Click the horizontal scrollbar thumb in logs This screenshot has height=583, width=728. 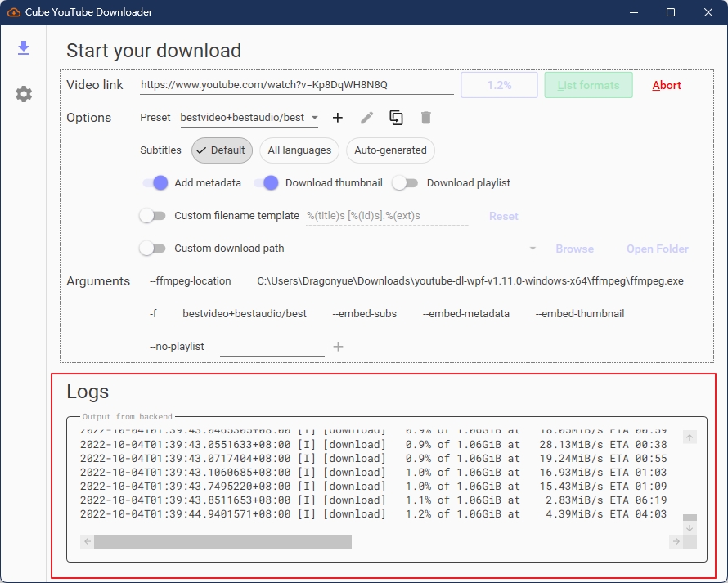tap(222, 541)
